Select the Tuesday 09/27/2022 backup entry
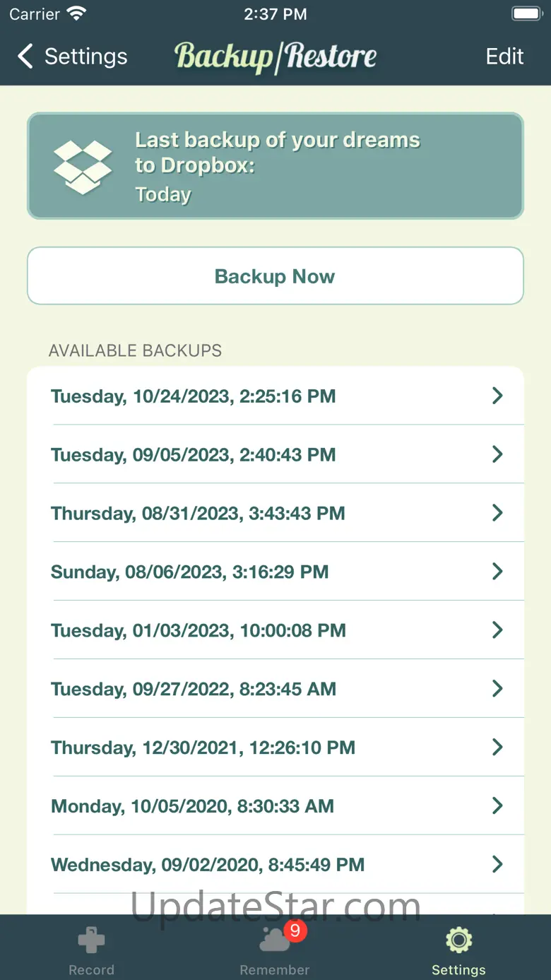551x980 pixels. tap(194, 689)
